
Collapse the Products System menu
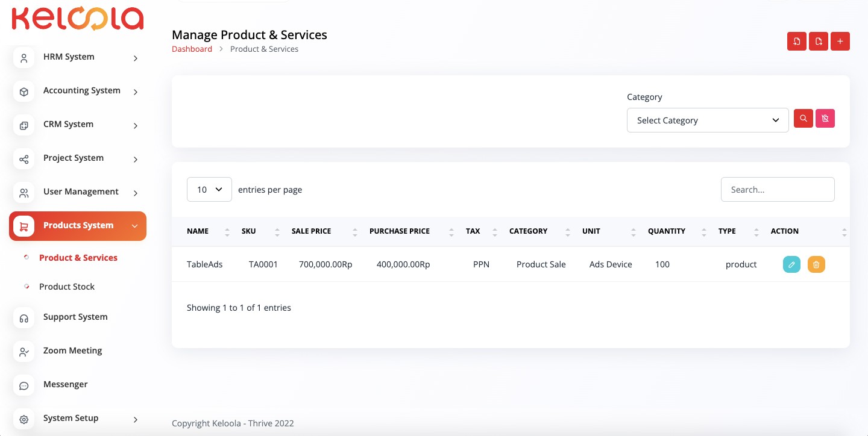point(78,226)
